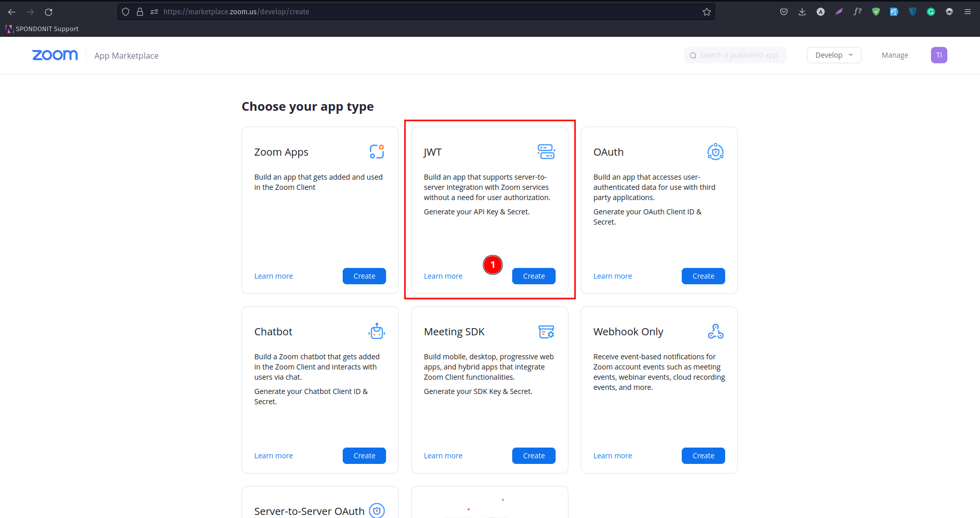Screen dimensions: 980x518
Task: Focus the Search a published app field
Action: coord(735,55)
